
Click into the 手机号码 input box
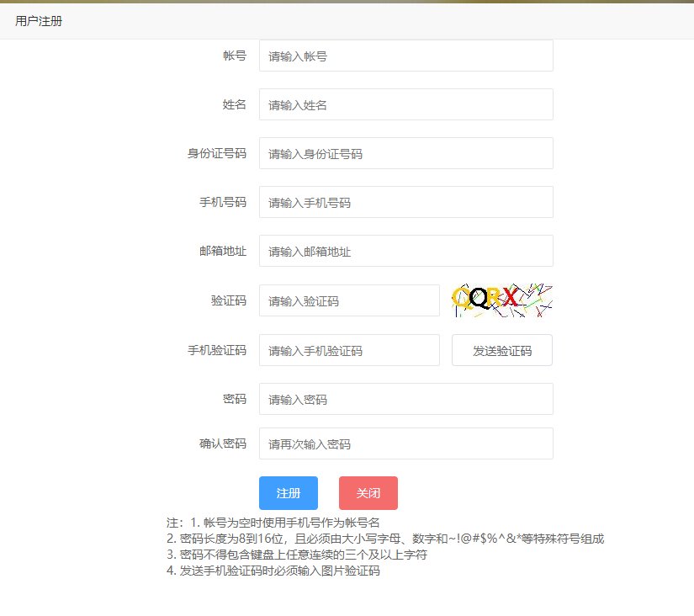point(405,203)
